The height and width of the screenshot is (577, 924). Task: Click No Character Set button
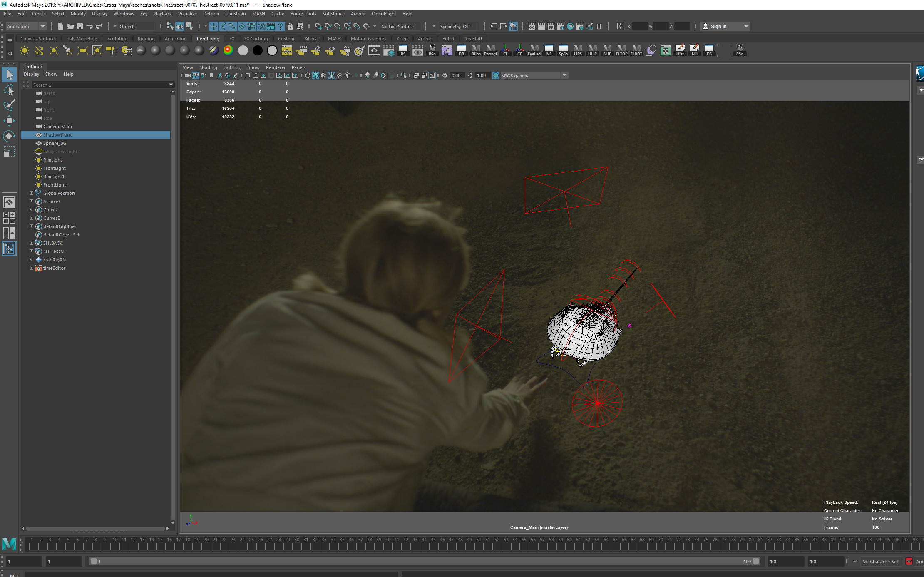pos(880,562)
